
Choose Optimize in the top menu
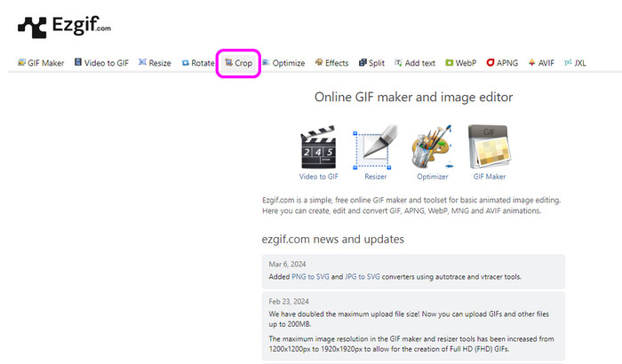click(x=283, y=63)
